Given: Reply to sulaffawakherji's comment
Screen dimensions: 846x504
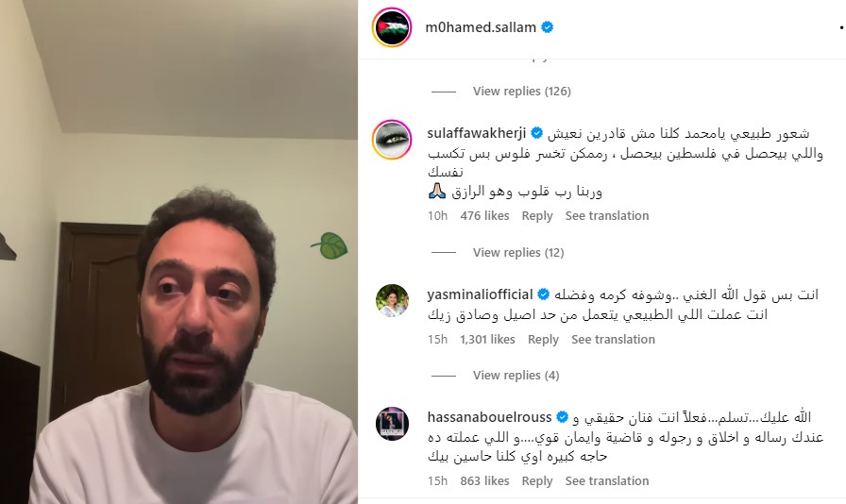Looking at the screenshot, I should pos(537,216).
